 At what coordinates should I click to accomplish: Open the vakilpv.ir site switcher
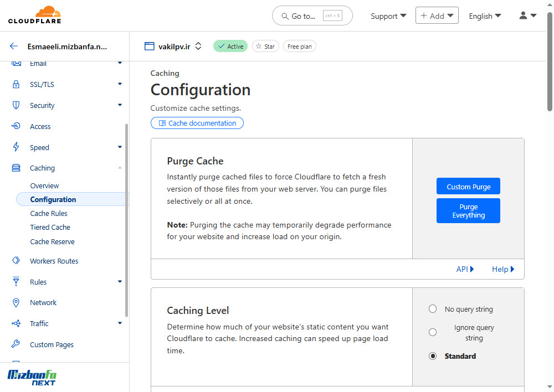pos(198,47)
